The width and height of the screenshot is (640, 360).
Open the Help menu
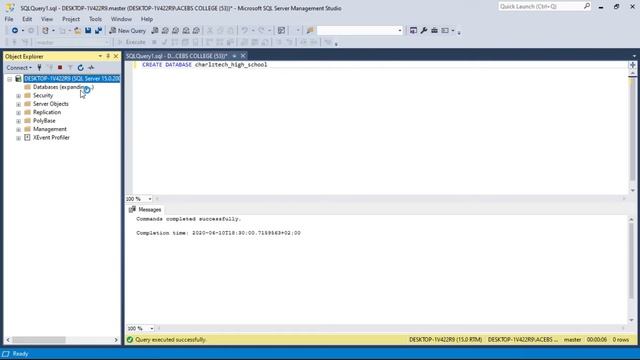(147, 19)
